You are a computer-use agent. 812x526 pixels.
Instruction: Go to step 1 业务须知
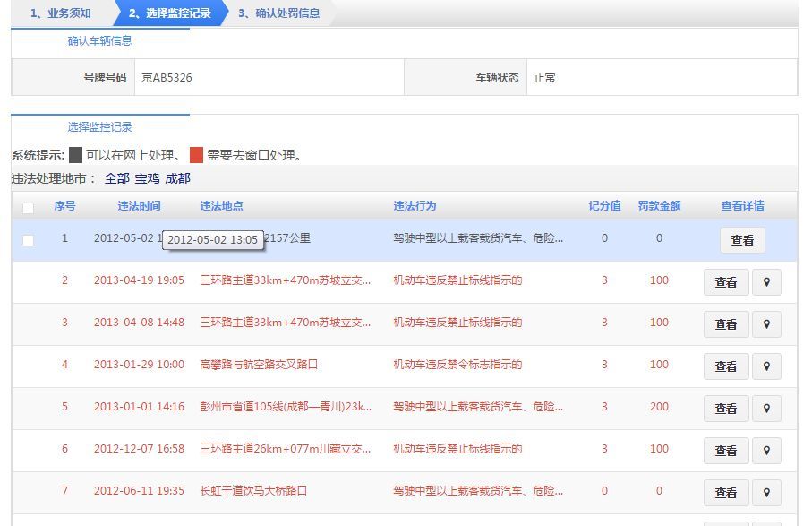[x=60, y=13]
